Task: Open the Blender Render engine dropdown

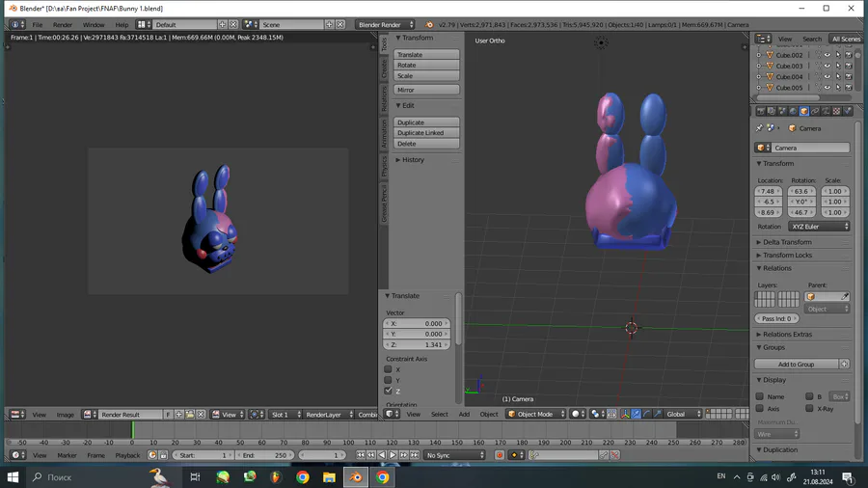Action: click(385, 24)
